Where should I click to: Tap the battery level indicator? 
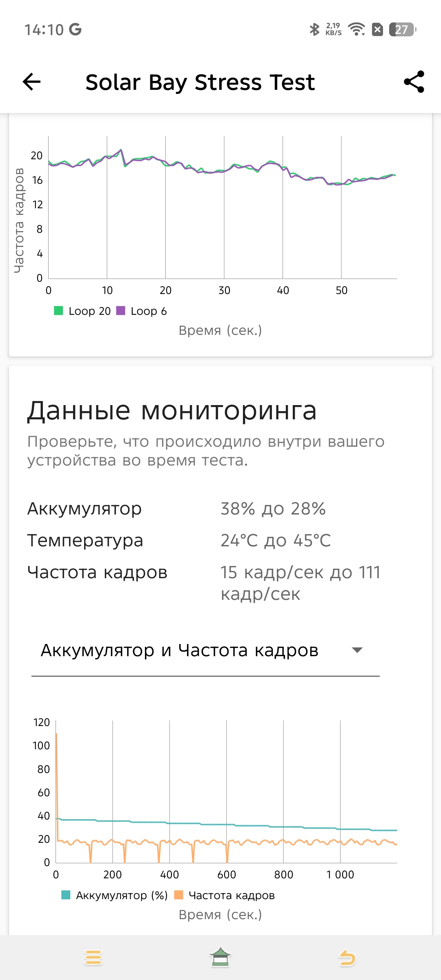click(x=402, y=29)
